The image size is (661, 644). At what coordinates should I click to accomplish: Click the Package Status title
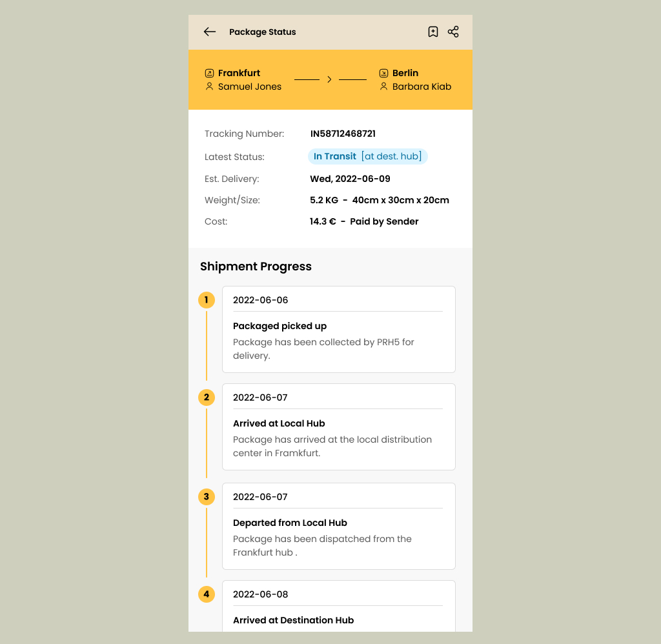coord(263,32)
